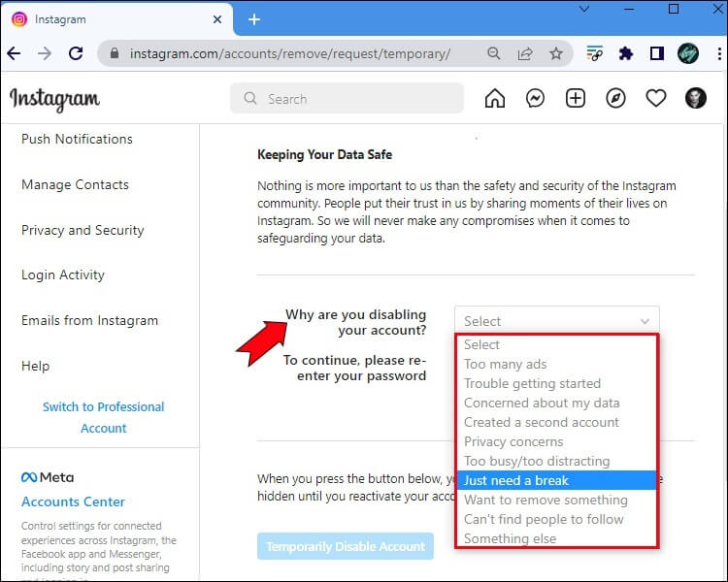Click the Meta logo in sidebar

click(x=48, y=477)
